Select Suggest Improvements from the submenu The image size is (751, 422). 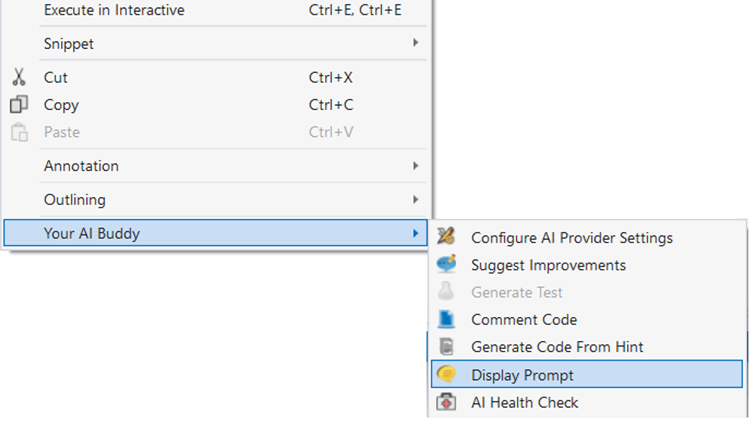[548, 265]
